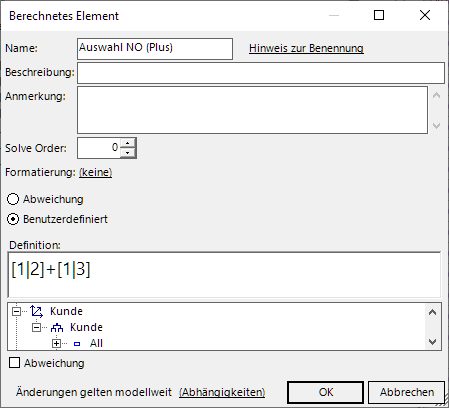Click the Abbrechen button
Viewport: 449px width, 408px height.
click(x=407, y=392)
